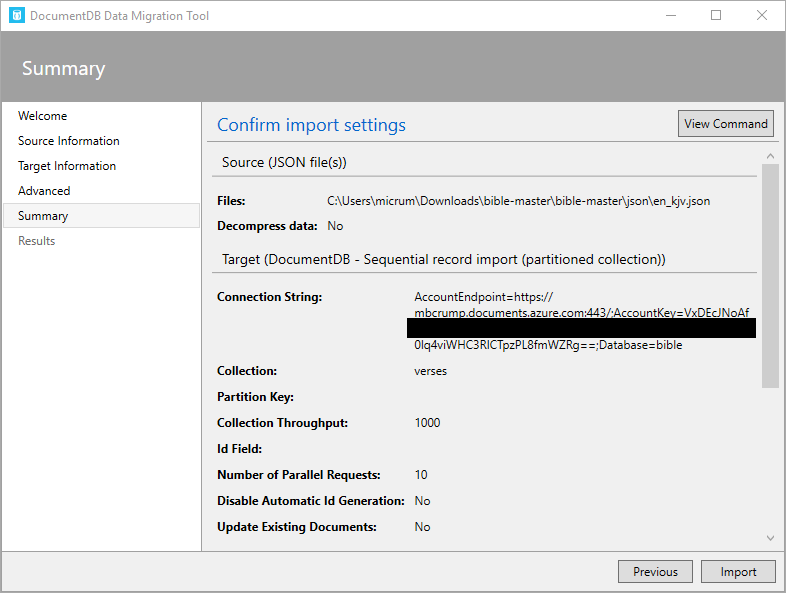Maximize the Data Migration Tool window
Screen dimensions: 786x593
[x=716, y=16]
